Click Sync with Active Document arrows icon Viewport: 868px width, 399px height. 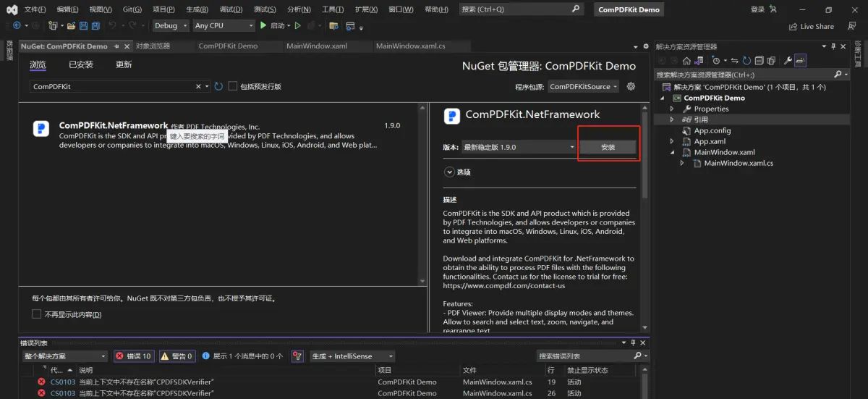click(x=734, y=61)
